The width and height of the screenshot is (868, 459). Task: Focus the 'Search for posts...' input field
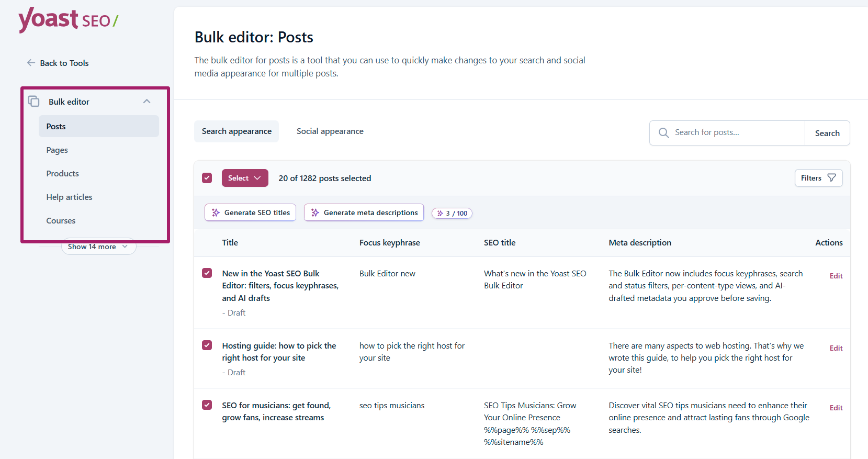point(727,133)
